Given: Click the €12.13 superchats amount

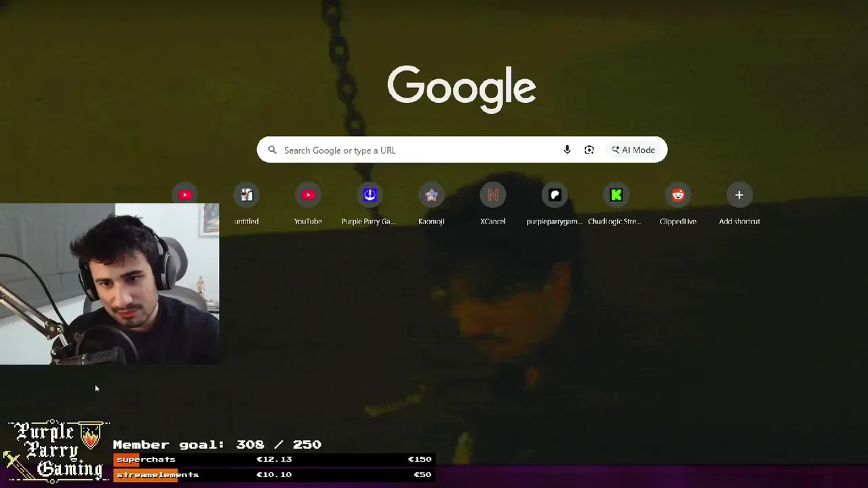Looking at the screenshot, I should 274,459.
